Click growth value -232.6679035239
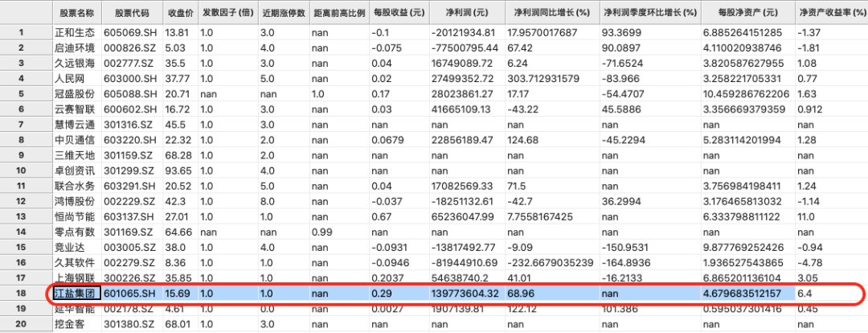Viewport: 868px width, 333px height. tap(551, 262)
